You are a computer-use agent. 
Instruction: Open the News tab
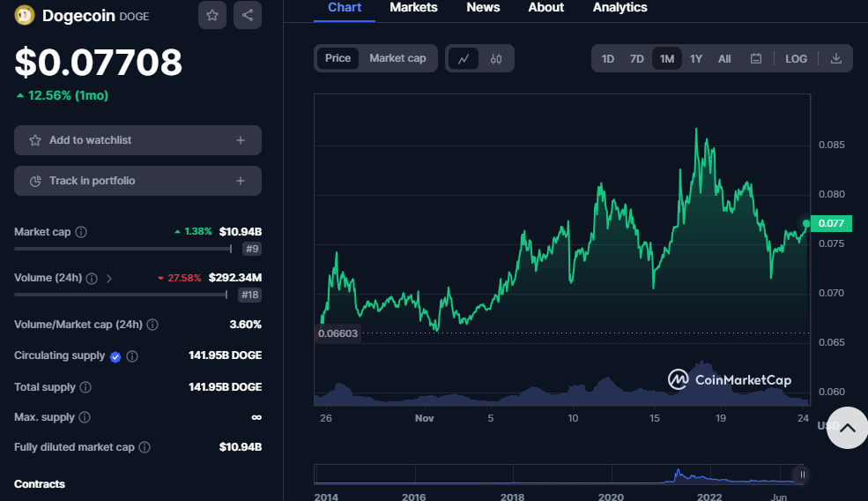(483, 8)
